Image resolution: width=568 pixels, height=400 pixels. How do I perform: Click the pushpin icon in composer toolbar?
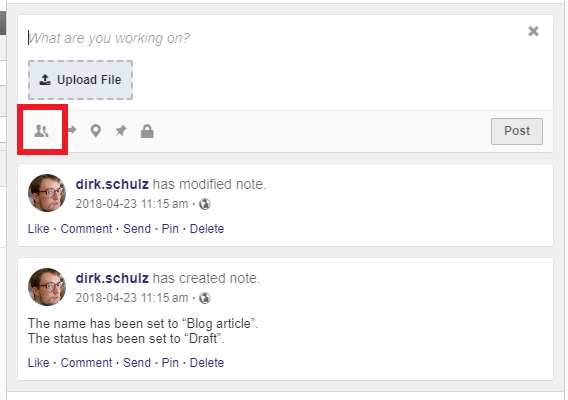(x=121, y=130)
